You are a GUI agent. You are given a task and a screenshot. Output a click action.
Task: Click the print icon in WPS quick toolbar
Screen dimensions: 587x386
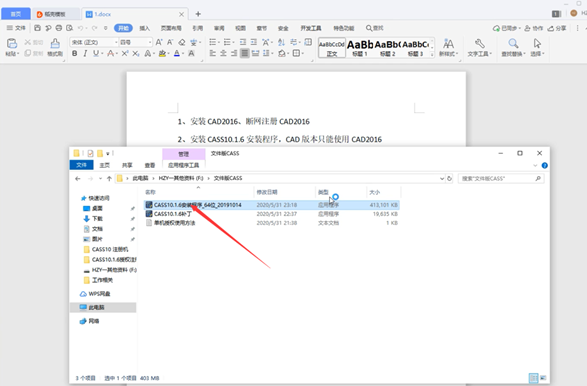point(59,28)
